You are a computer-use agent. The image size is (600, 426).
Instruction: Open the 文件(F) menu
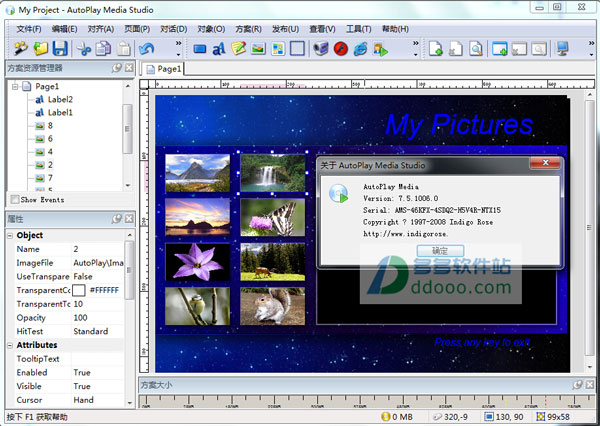pos(29,29)
